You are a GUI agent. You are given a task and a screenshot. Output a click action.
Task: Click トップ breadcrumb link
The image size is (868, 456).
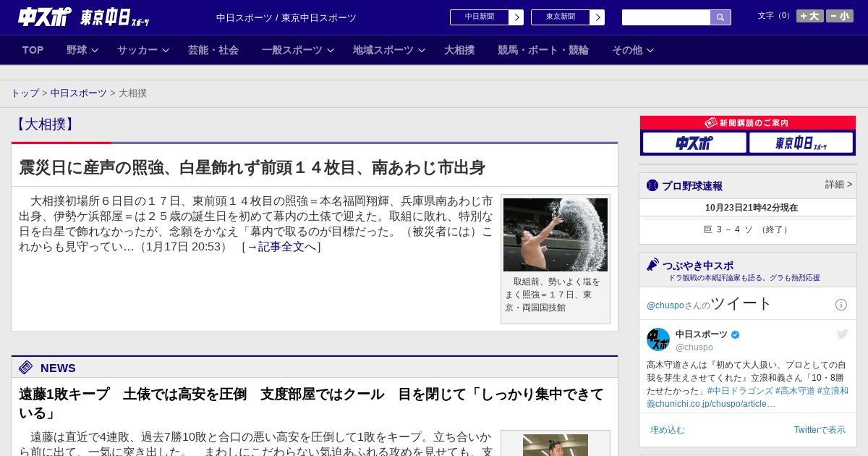click(x=25, y=93)
